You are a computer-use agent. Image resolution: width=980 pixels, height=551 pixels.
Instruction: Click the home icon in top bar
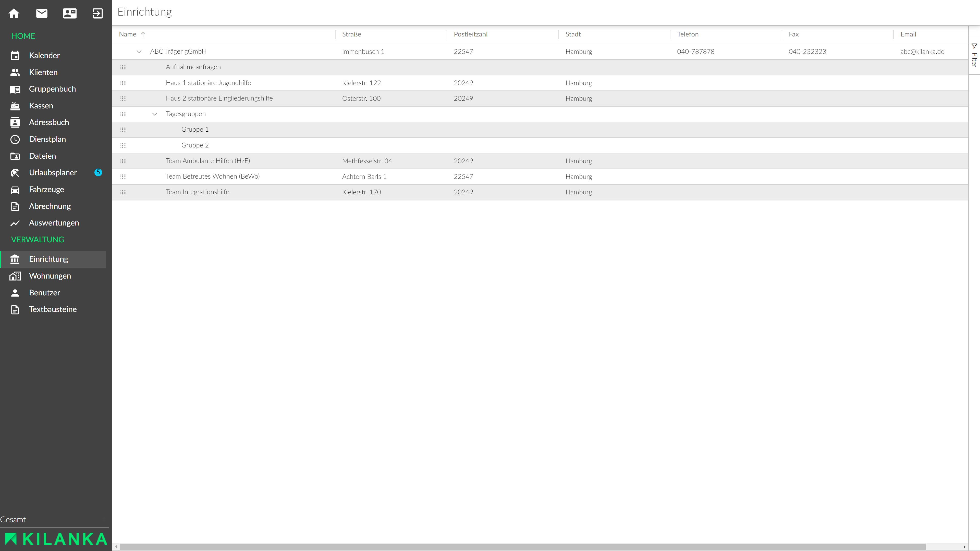[x=14, y=14]
